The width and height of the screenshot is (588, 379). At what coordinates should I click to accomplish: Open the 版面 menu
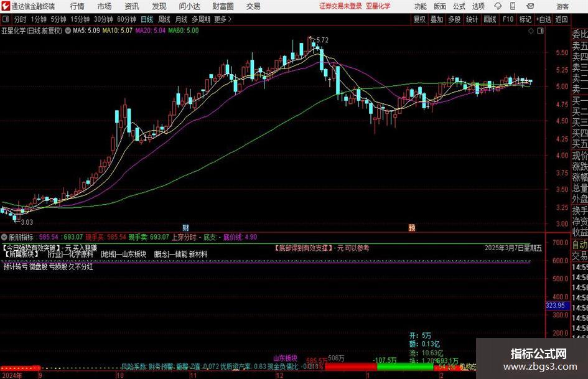pyautogui.click(x=439, y=6)
